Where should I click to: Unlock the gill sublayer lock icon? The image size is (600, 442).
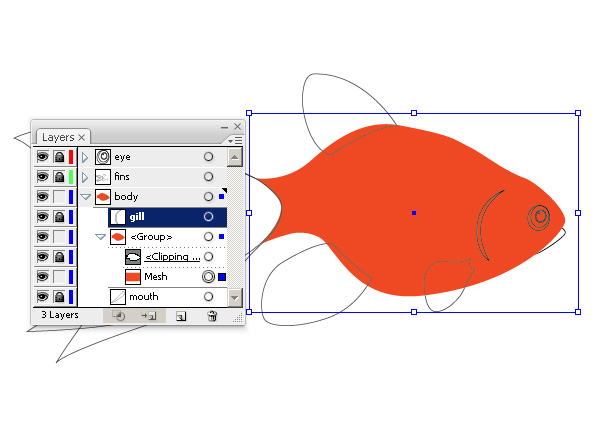coord(59,217)
